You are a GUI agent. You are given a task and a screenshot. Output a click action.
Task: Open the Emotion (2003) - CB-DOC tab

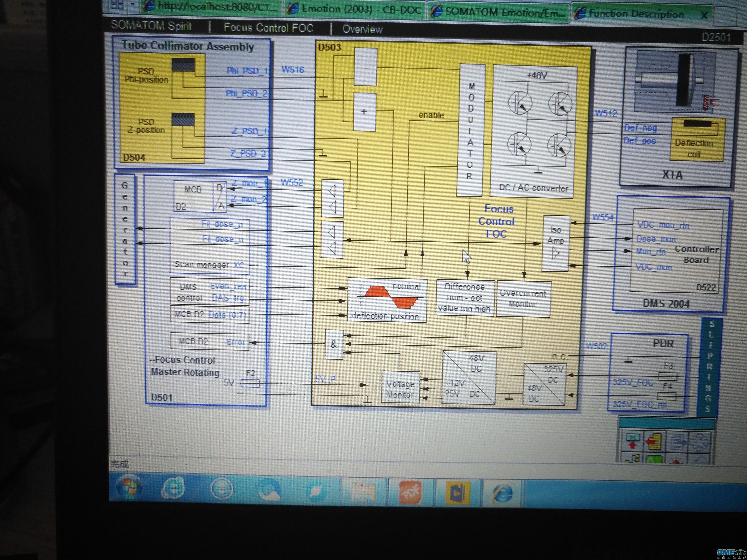[355, 9]
